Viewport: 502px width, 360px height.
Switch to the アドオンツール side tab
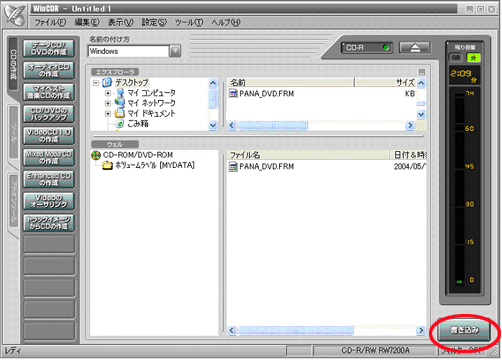(x=13, y=201)
